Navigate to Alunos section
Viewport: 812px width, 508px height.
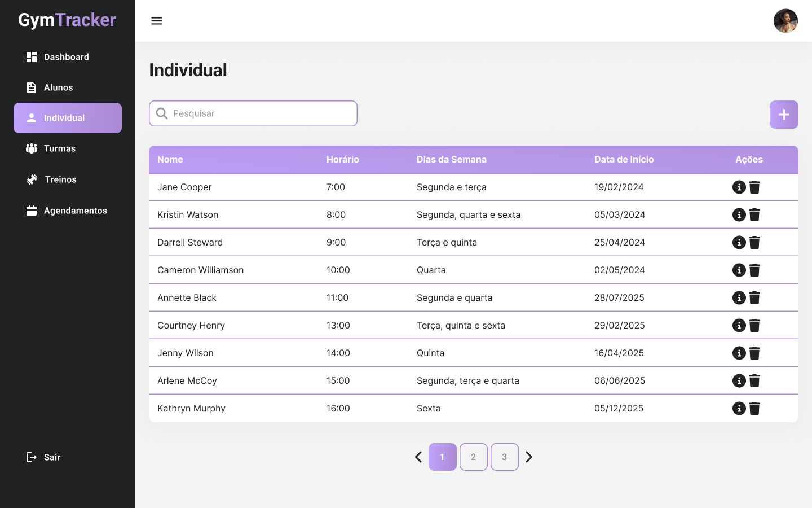pyautogui.click(x=58, y=87)
